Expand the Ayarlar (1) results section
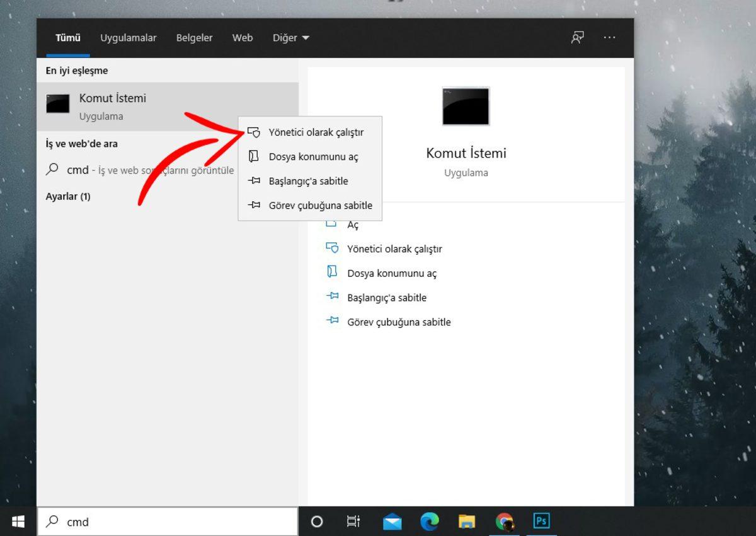The image size is (756, 536). pyautogui.click(x=68, y=196)
